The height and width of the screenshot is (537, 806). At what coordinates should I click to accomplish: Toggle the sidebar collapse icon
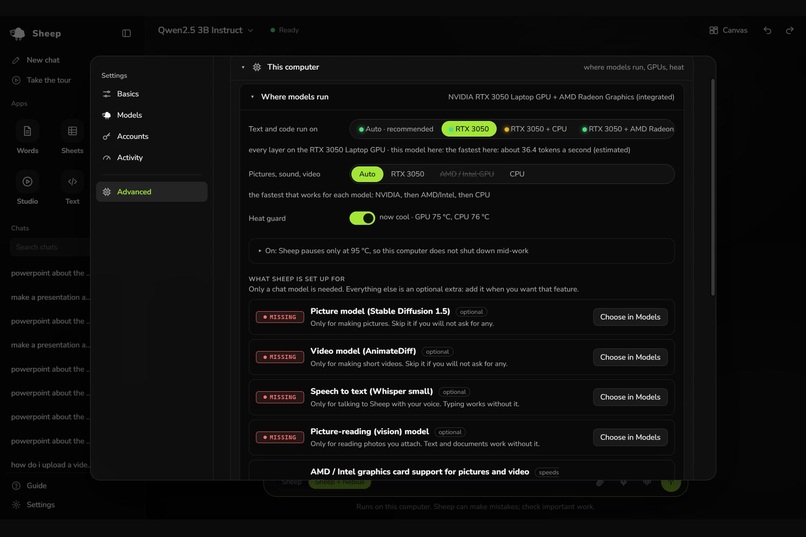(x=126, y=33)
